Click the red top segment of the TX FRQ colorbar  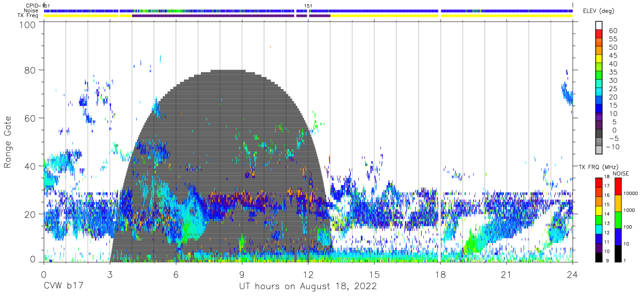[x=598, y=183]
